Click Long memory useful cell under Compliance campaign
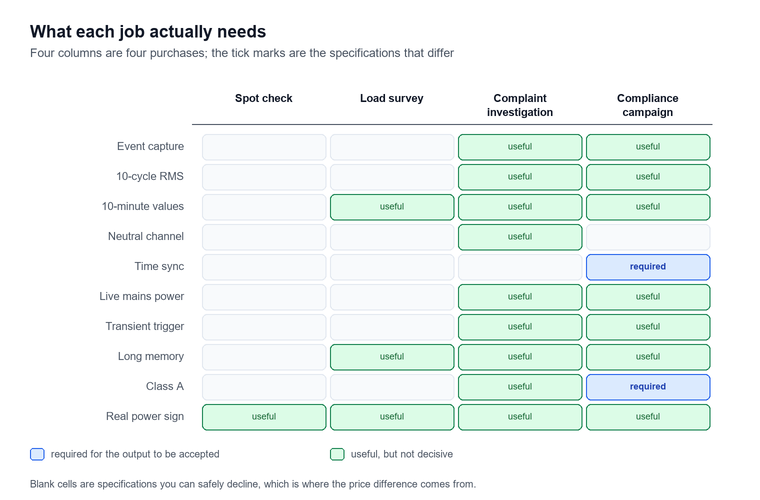This screenshot has width=760, height=500. (648, 357)
